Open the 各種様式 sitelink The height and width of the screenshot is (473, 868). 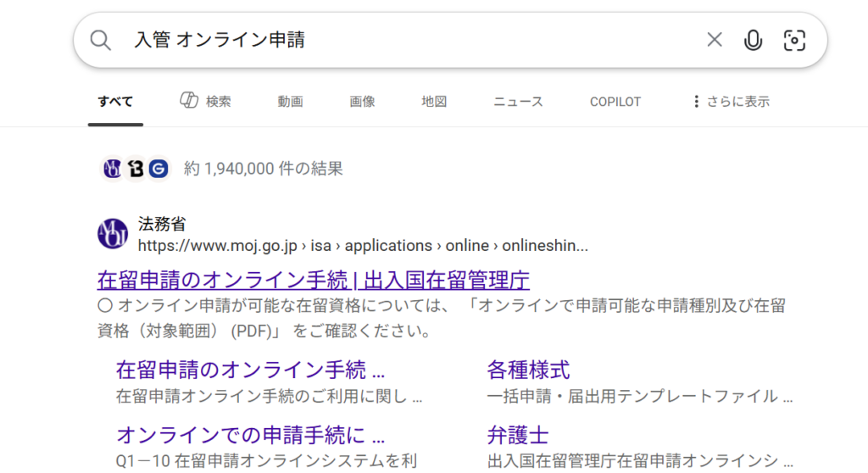pyautogui.click(x=528, y=370)
